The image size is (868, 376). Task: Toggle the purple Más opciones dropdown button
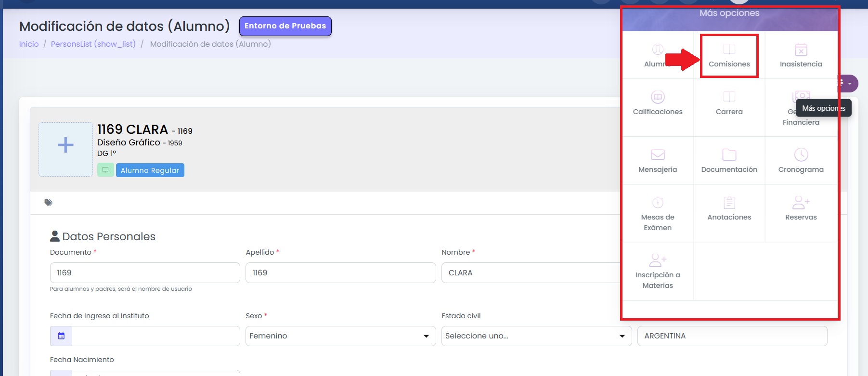[x=847, y=83]
